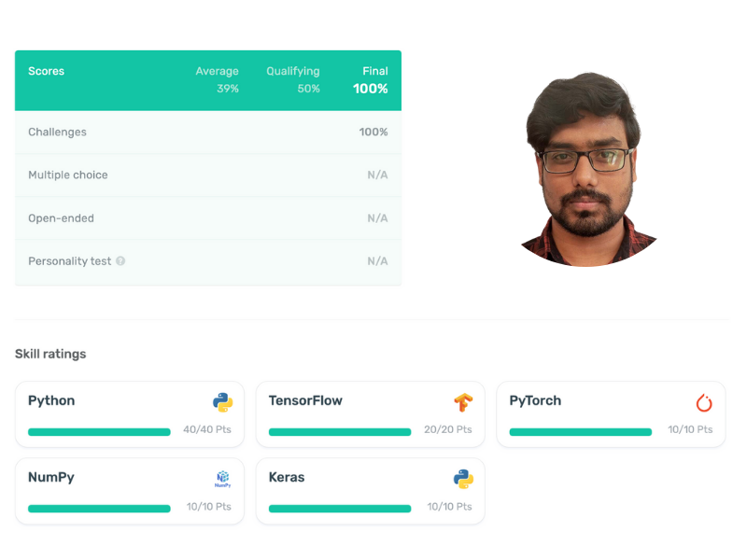Click the PyTorch flame logo icon
The width and height of the screenshot is (747, 560).
point(704,403)
